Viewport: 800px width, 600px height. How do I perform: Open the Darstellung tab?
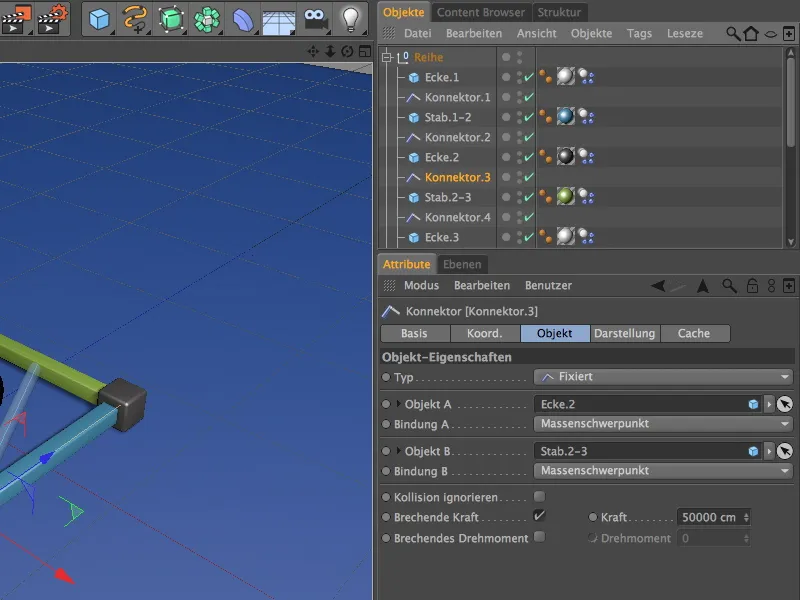tap(624, 333)
